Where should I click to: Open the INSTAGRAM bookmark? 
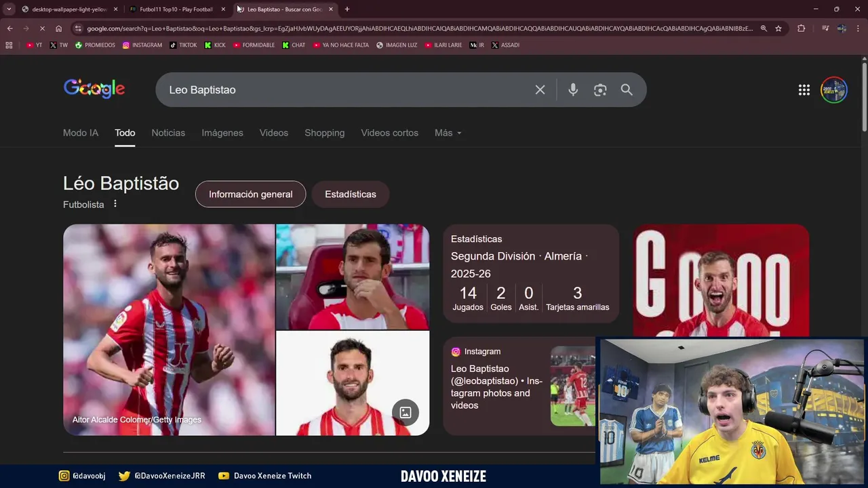pyautogui.click(x=142, y=45)
